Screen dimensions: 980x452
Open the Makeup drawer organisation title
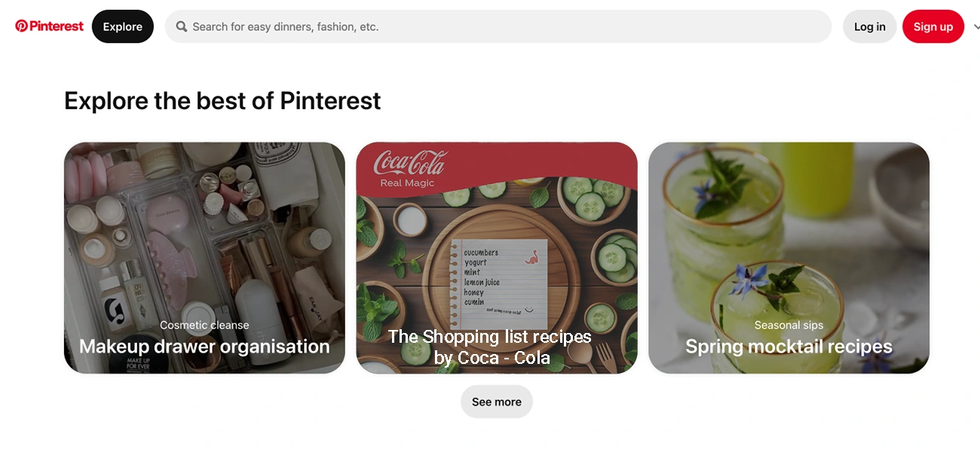[204, 347]
